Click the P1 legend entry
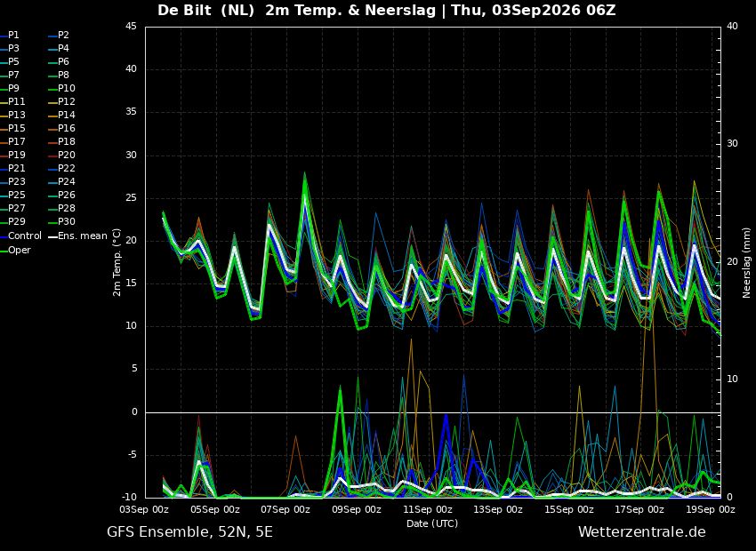The height and width of the screenshot is (551, 756). click(10, 36)
